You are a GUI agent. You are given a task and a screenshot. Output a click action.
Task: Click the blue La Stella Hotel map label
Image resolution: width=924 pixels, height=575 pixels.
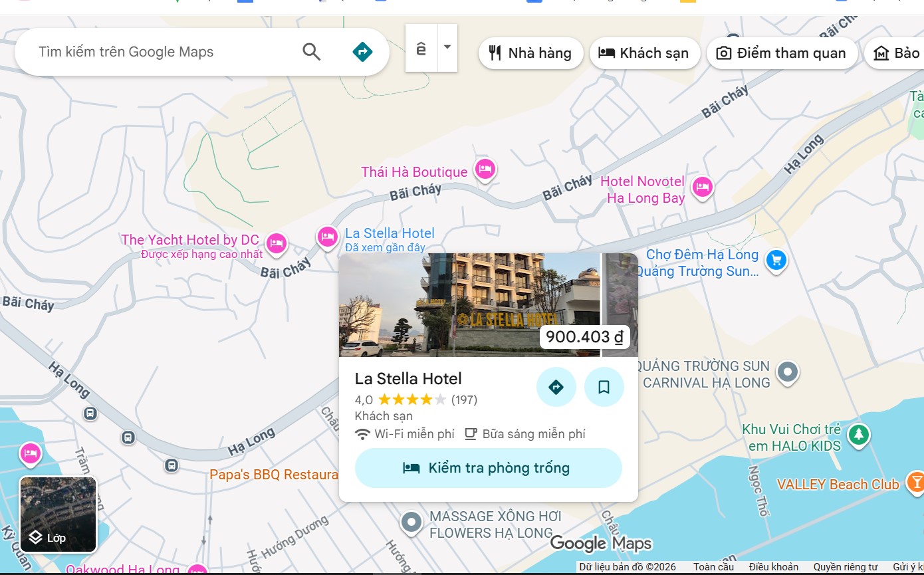tap(390, 233)
